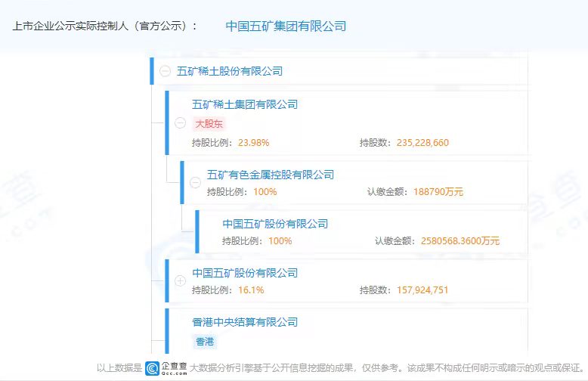Open 中国五矿股份有限公司 link holding 16.1%
This screenshot has width=588, height=381.
[245, 273]
